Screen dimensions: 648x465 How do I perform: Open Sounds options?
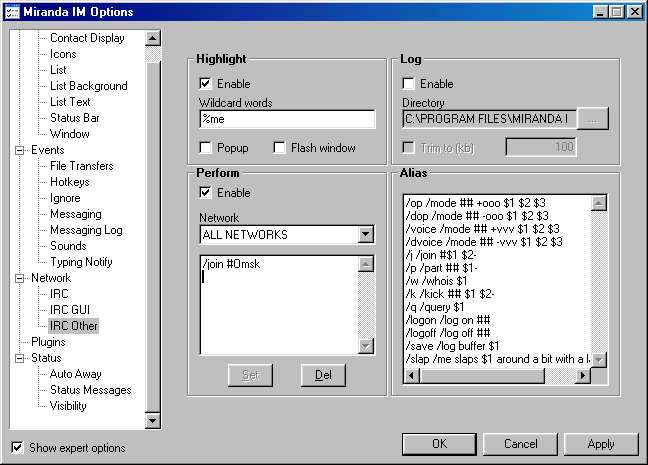click(68, 246)
